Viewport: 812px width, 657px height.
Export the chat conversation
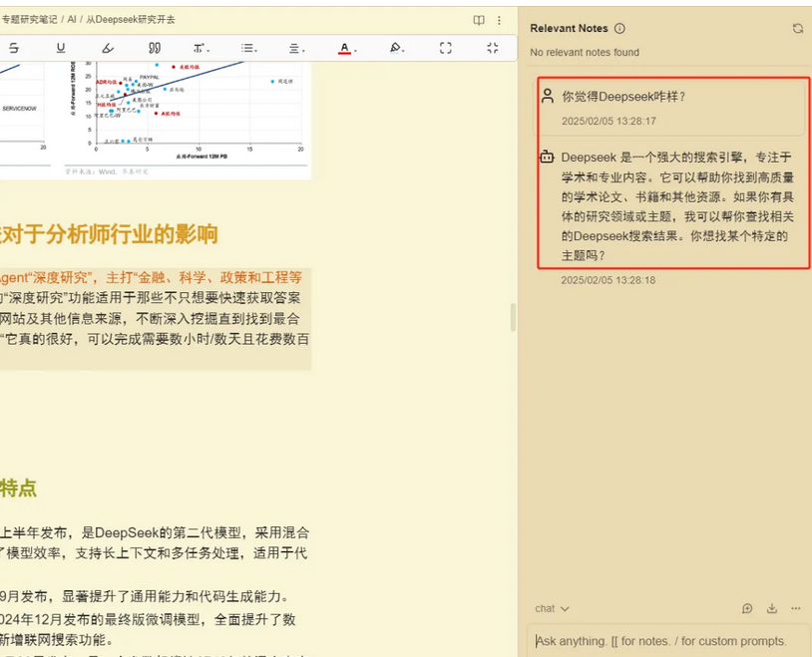point(771,608)
